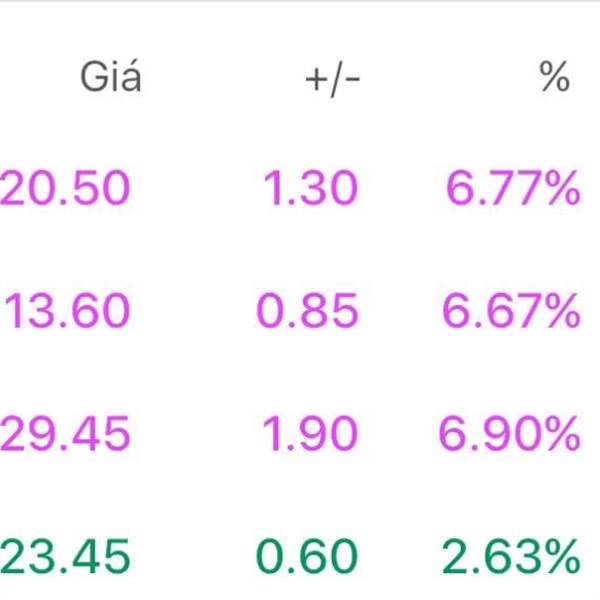Sort by the +/- change column header
This screenshot has height=600, width=600.
click(x=333, y=79)
